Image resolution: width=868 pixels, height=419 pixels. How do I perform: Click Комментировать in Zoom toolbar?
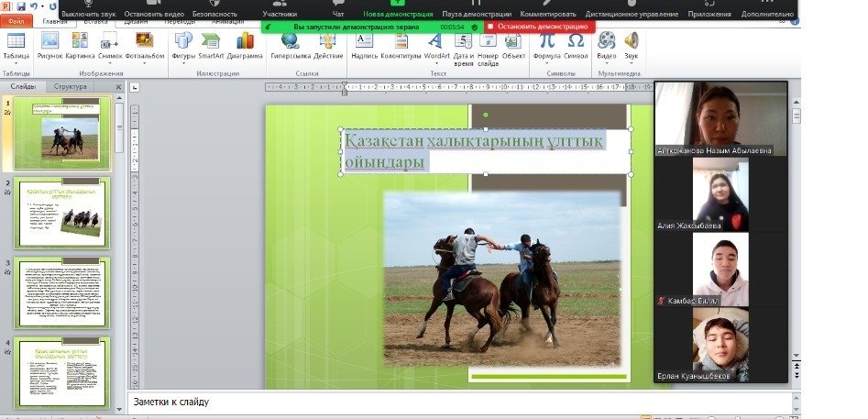pyautogui.click(x=548, y=9)
